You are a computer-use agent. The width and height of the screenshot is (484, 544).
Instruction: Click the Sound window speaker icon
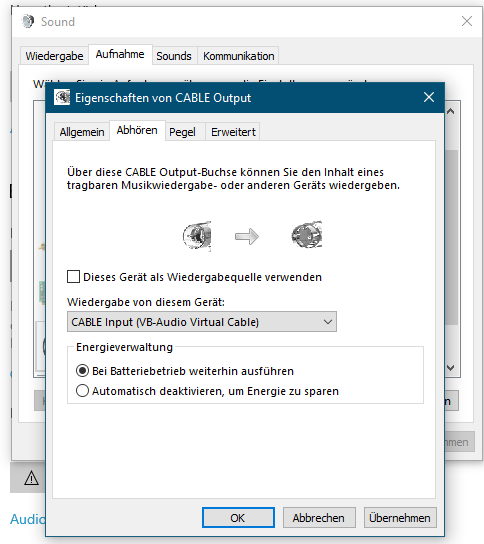tap(27, 22)
